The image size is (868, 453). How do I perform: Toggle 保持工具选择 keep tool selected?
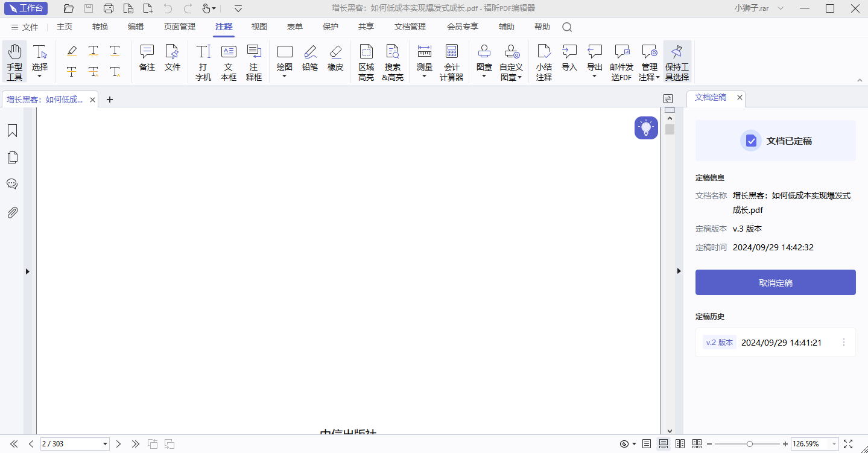point(677,62)
